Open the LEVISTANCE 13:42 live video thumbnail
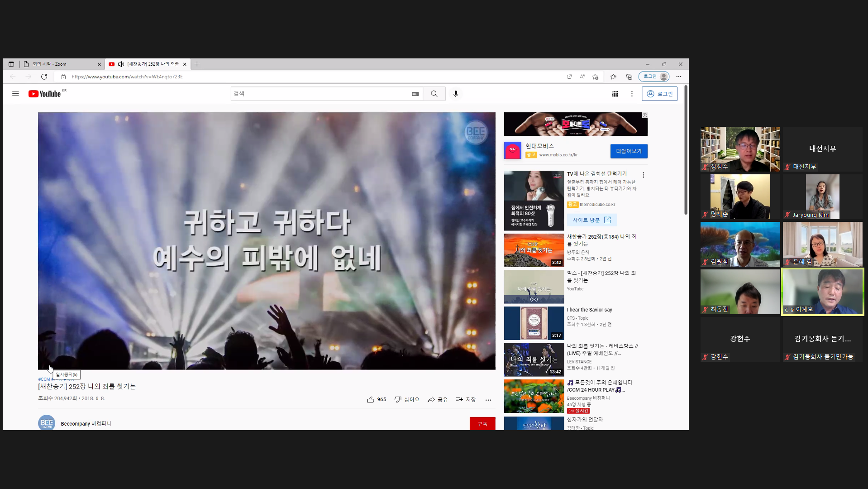 [x=534, y=360]
